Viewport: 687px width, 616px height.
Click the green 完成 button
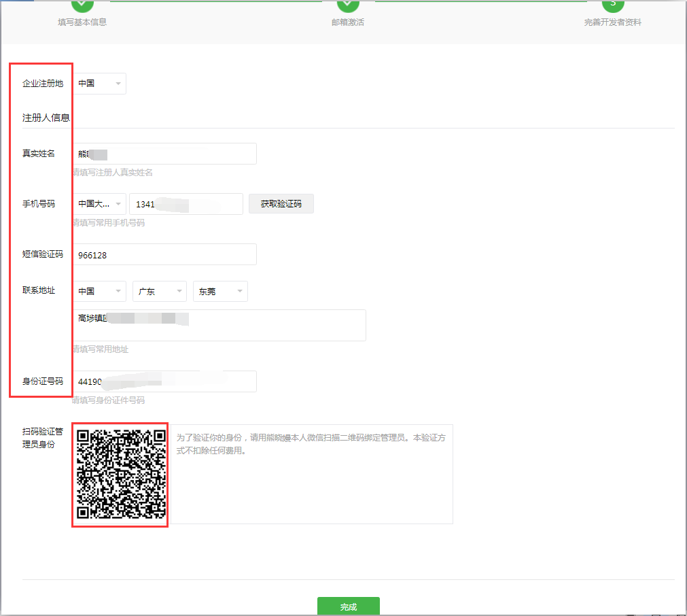pyautogui.click(x=348, y=606)
